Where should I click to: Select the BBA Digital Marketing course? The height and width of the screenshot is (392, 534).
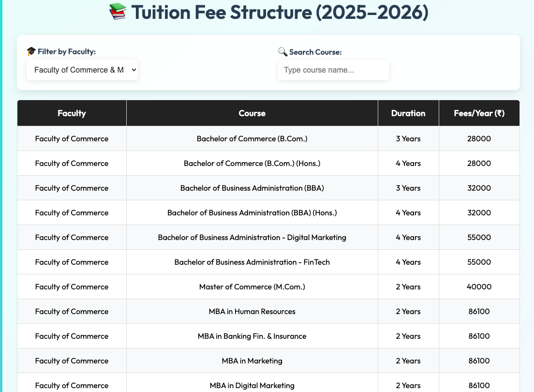coord(252,238)
